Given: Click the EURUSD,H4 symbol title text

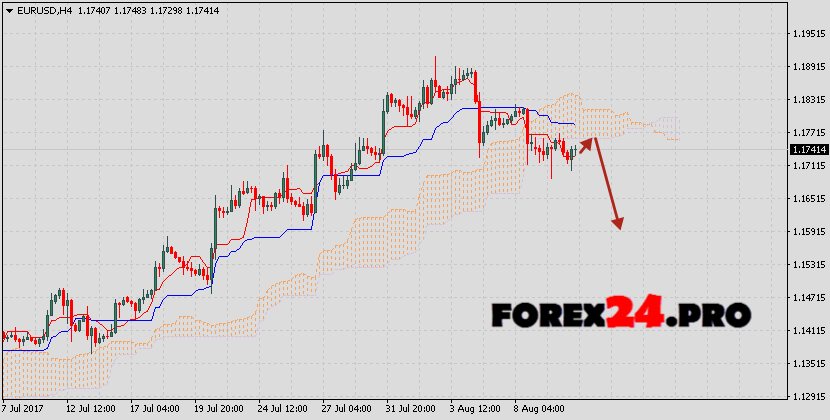Looking at the screenshot, I should click(x=42, y=9).
